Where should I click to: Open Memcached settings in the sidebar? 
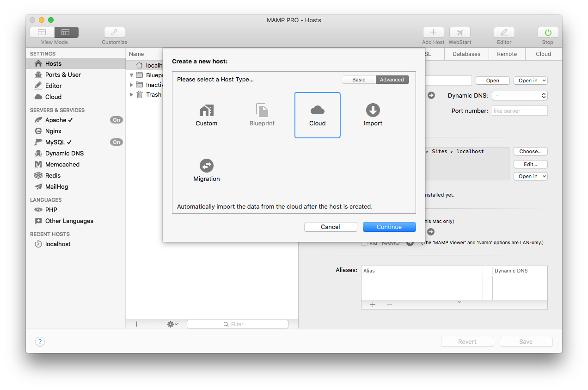(x=61, y=164)
